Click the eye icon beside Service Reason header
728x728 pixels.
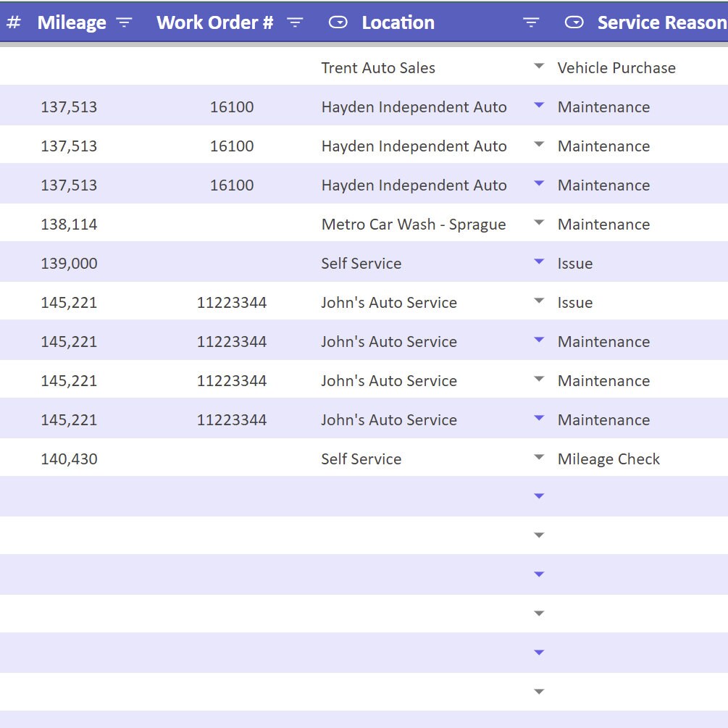(573, 22)
